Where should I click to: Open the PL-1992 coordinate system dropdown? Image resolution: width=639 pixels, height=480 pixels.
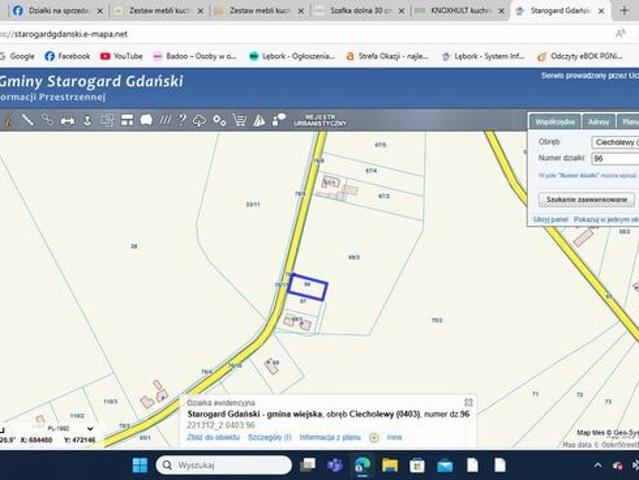tap(70, 428)
